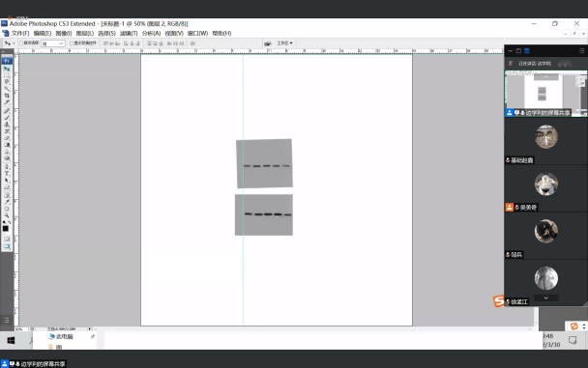Expand the status bar info arrow menu
The width and height of the screenshot is (588, 368).
pos(90,329)
